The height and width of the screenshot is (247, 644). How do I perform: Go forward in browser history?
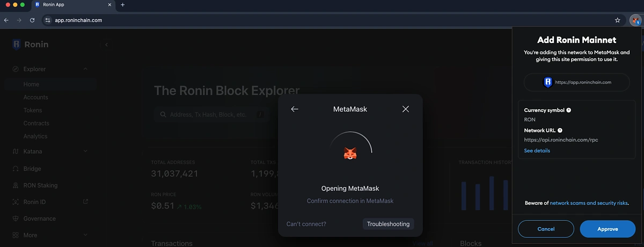[19, 20]
